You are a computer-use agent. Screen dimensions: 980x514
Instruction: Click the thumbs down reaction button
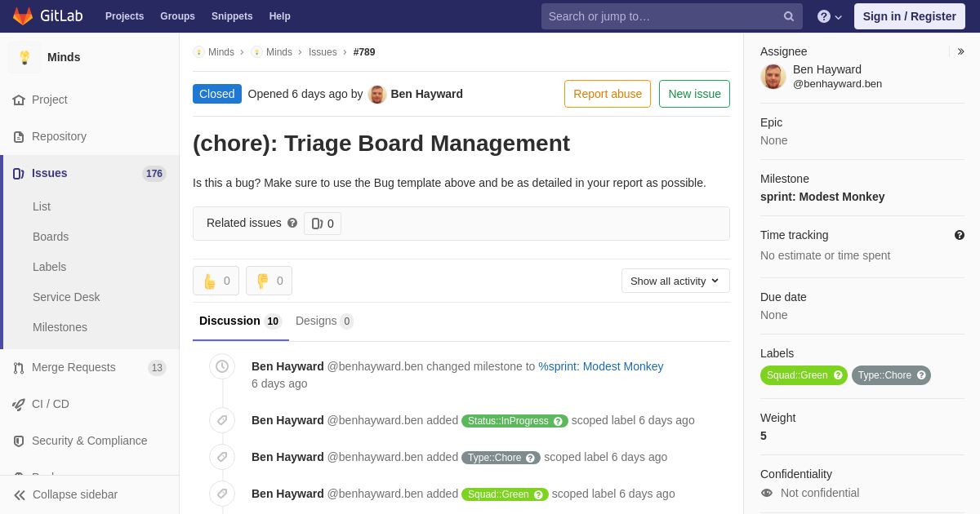pos(269,281)
